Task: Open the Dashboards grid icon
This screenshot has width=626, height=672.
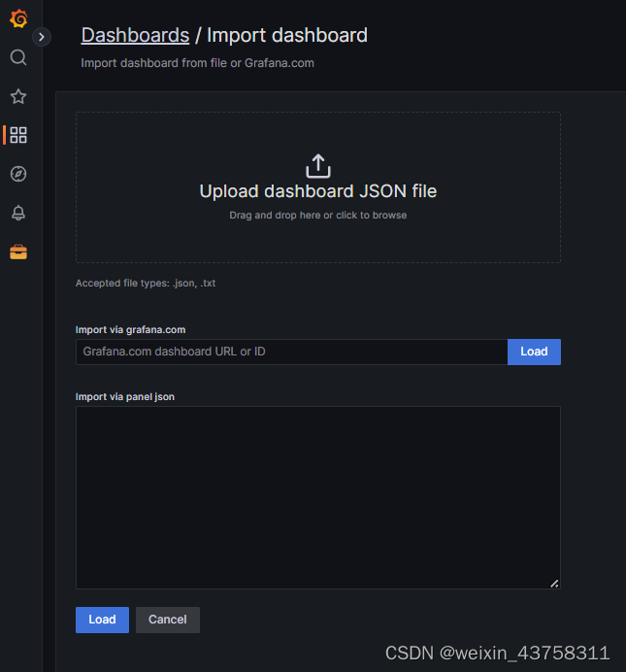Action: pyautogui.click(x=18, y=135)
